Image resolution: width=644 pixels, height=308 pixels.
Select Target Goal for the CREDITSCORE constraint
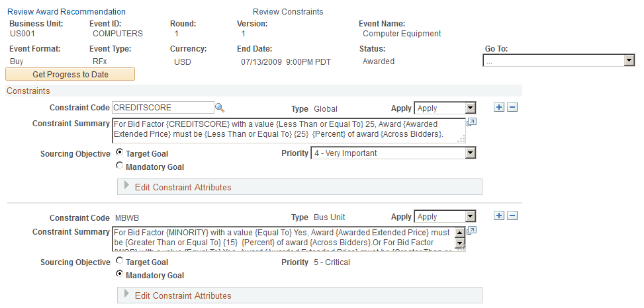pos(120,153)
